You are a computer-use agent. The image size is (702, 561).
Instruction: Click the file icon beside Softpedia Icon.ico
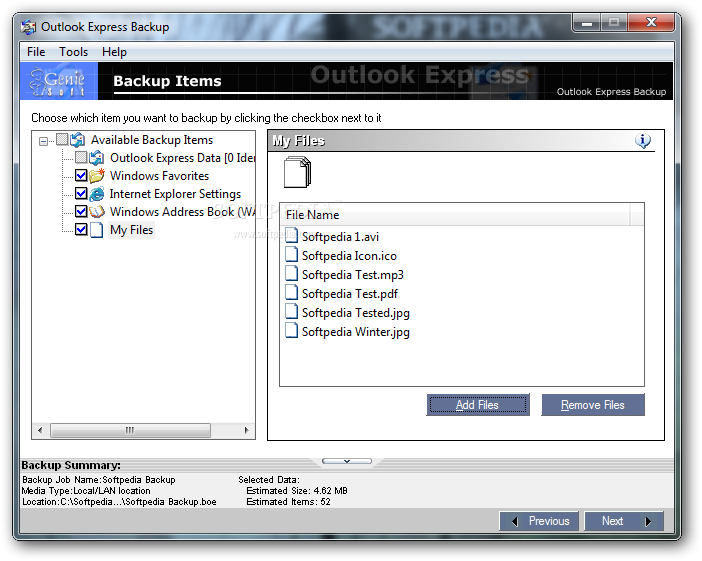click(291, 254)
